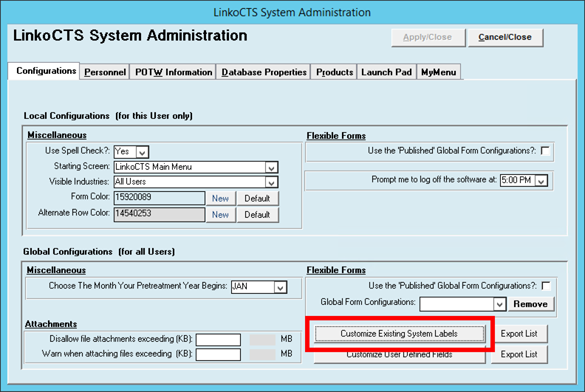Open the Personnel tab
Screen dimensions: 585x392
105,72
